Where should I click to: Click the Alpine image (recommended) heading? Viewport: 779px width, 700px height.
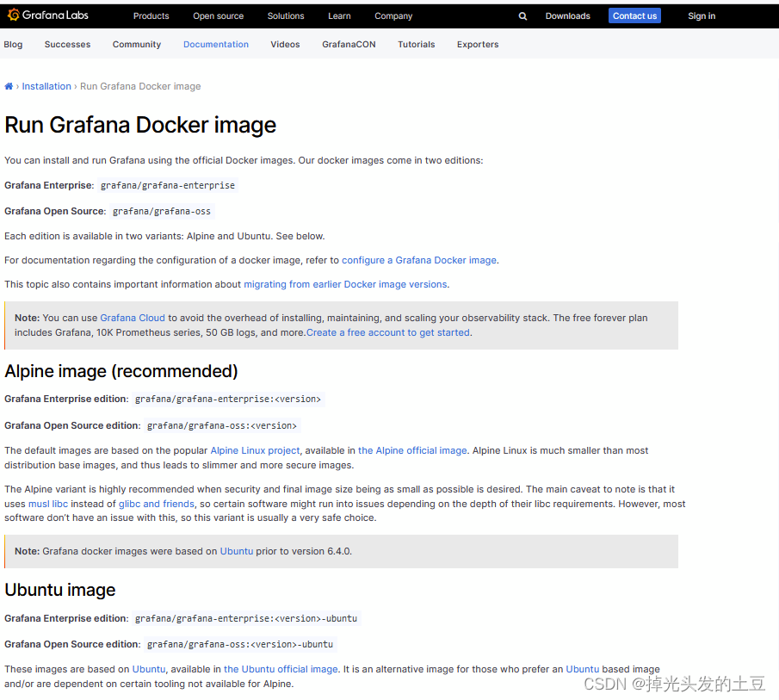pos(121,372)
